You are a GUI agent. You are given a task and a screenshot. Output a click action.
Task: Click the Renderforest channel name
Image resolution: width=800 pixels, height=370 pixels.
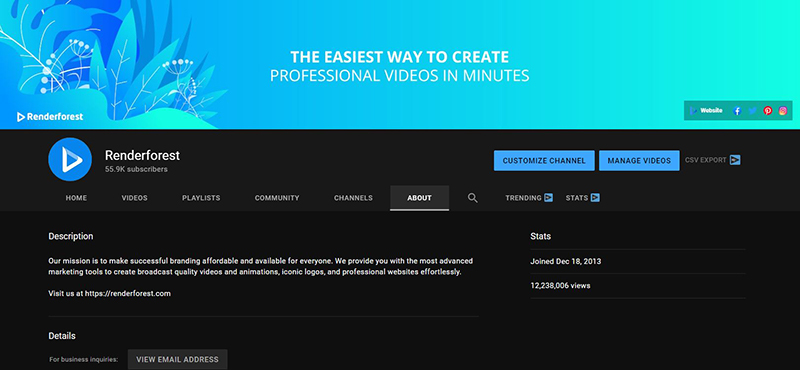(x=142, y=155)
